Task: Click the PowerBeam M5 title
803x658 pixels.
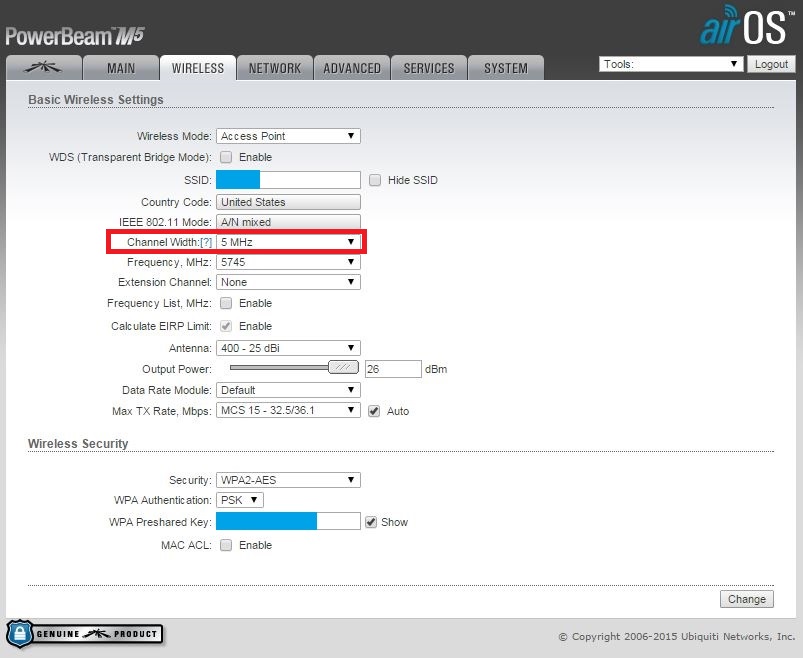Action: (x=75, y=36)
